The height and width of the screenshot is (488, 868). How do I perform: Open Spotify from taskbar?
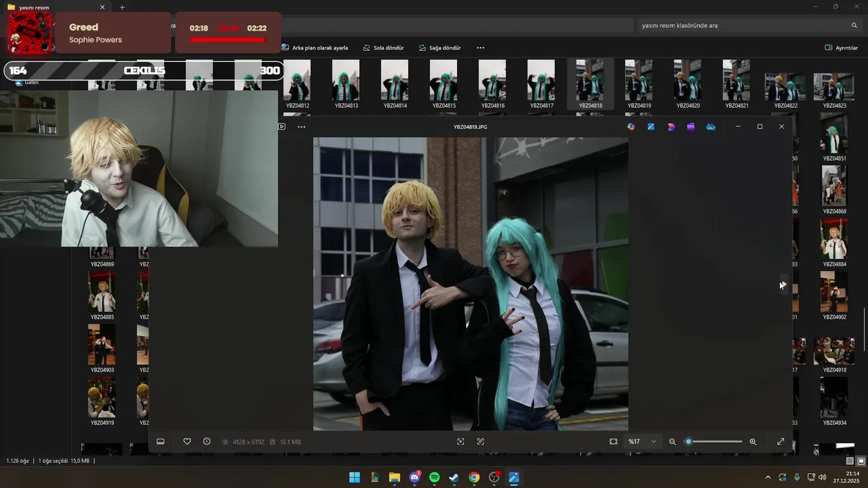coord(435,477)
